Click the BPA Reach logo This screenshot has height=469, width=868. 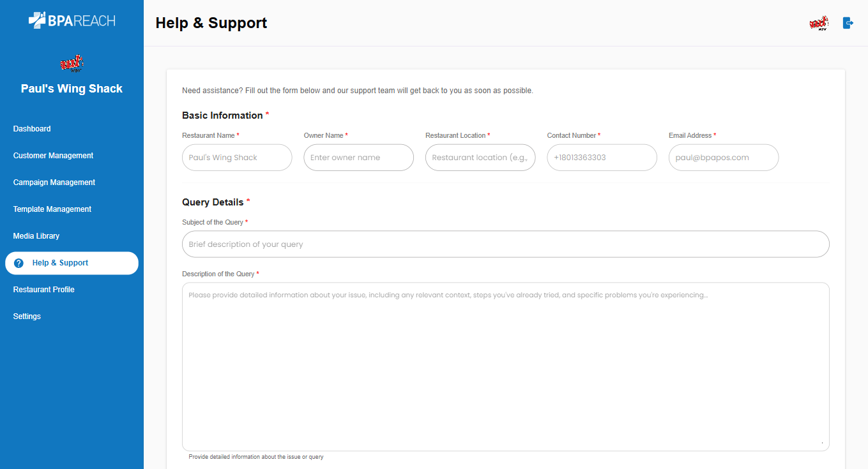click(72, 20)
